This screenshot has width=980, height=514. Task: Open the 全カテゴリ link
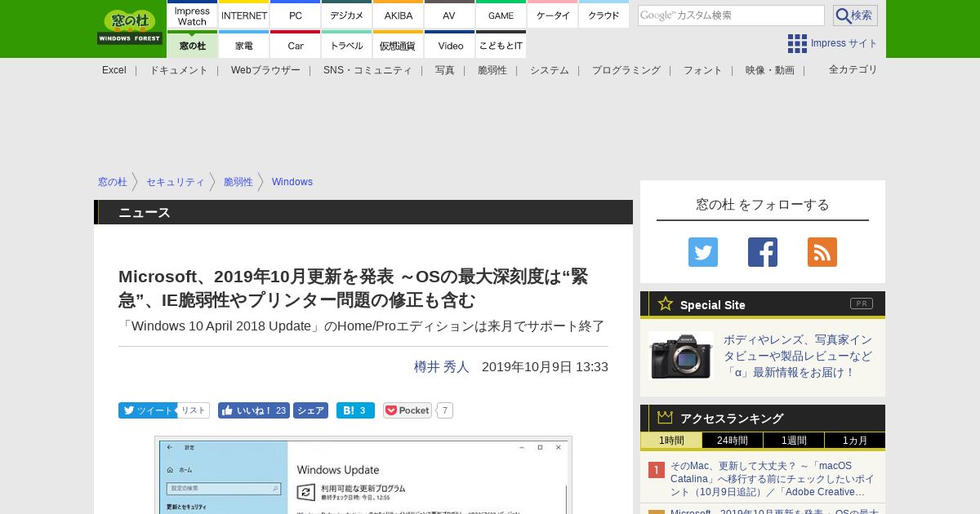point(853,69)
